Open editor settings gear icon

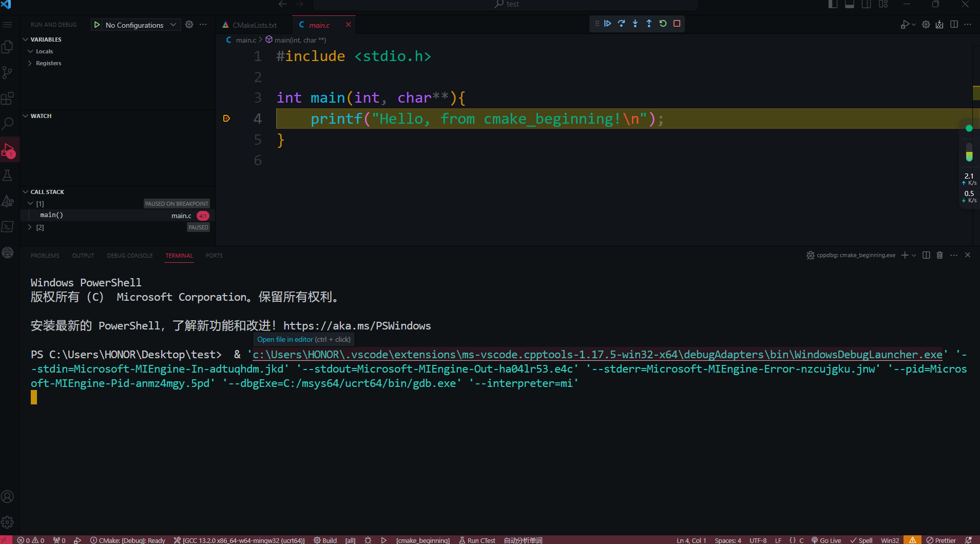point(926,25)
